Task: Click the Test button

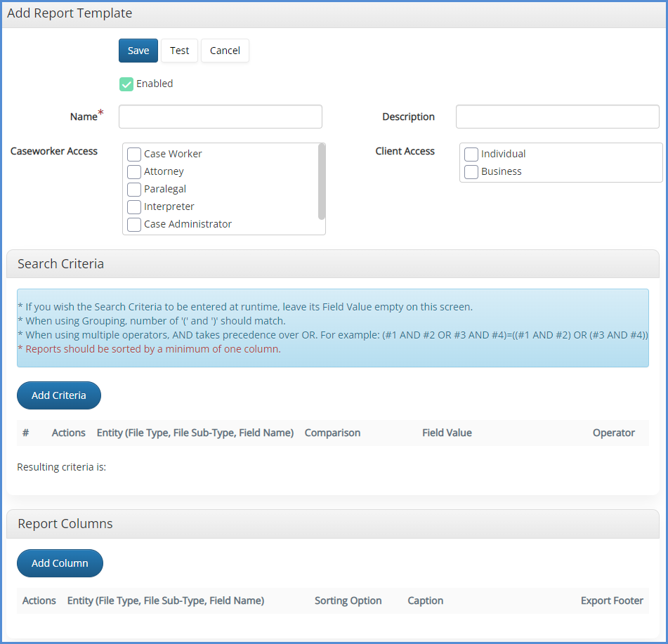Action: (180, 51)
